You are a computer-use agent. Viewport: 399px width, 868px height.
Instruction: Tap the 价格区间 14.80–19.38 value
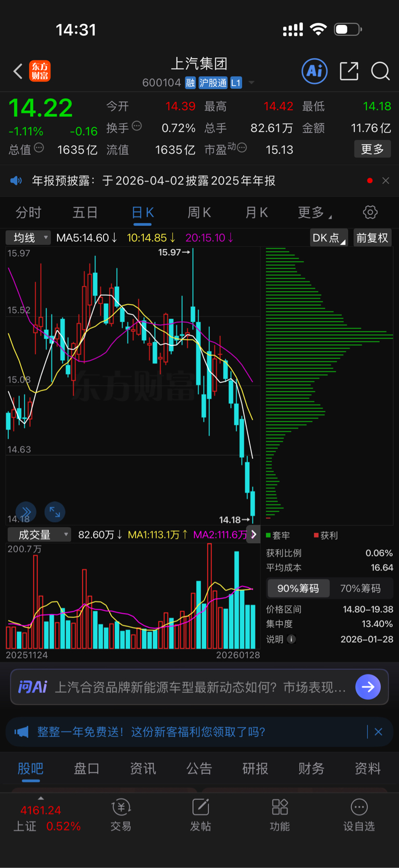[x=368, y=609]
